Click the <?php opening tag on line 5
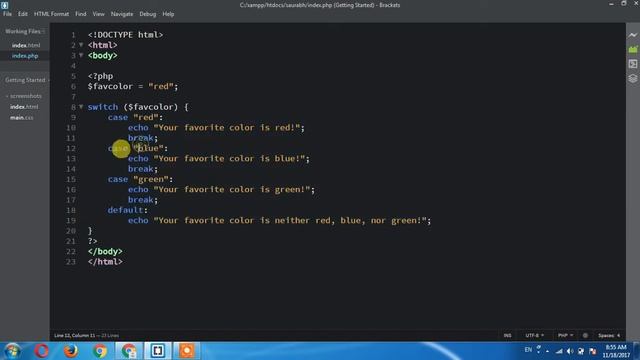 100,76
